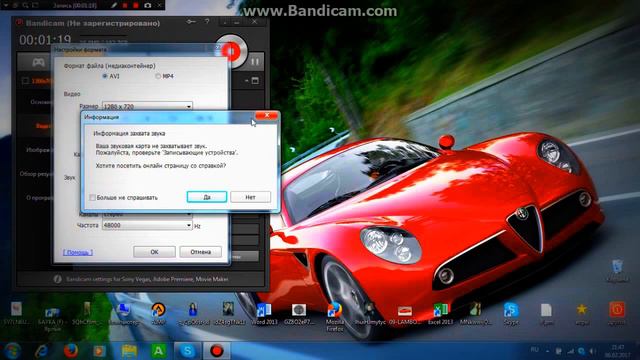
Task: Open the recording bar dropdown arrow
Action: (x=6, y=5)
